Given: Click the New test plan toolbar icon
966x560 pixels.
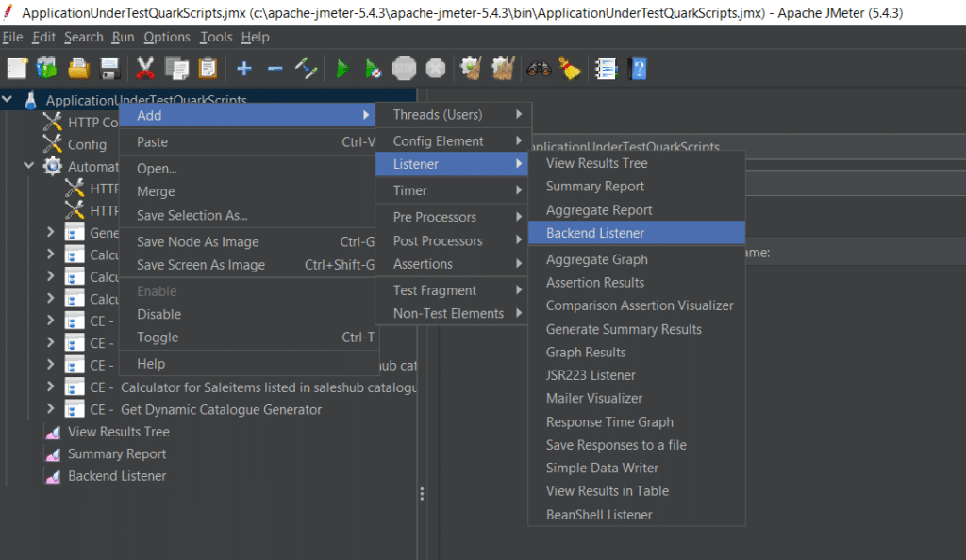Looking at the screenshot, I should [x=17, y=68].
